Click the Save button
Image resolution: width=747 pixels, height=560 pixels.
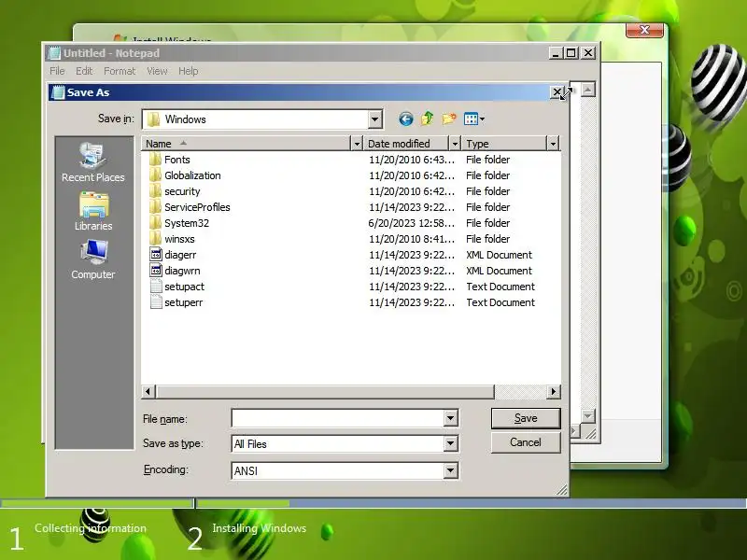click(x=526, y=418)
